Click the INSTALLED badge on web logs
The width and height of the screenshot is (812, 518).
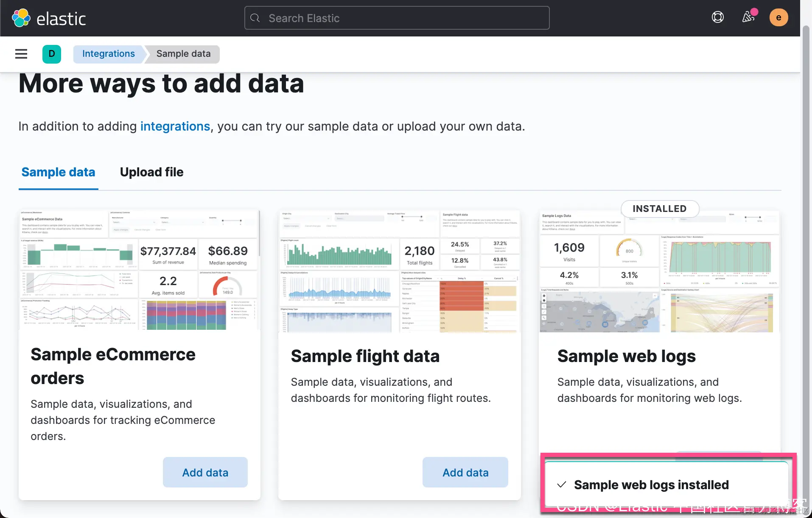tap(660, 209)
